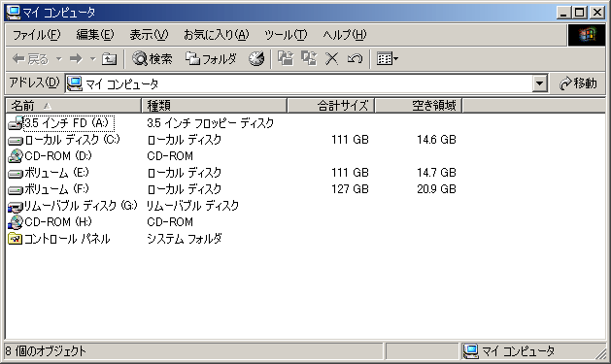
Task: Click the ボリューム (E:) name text
Action: pos(56,173)
